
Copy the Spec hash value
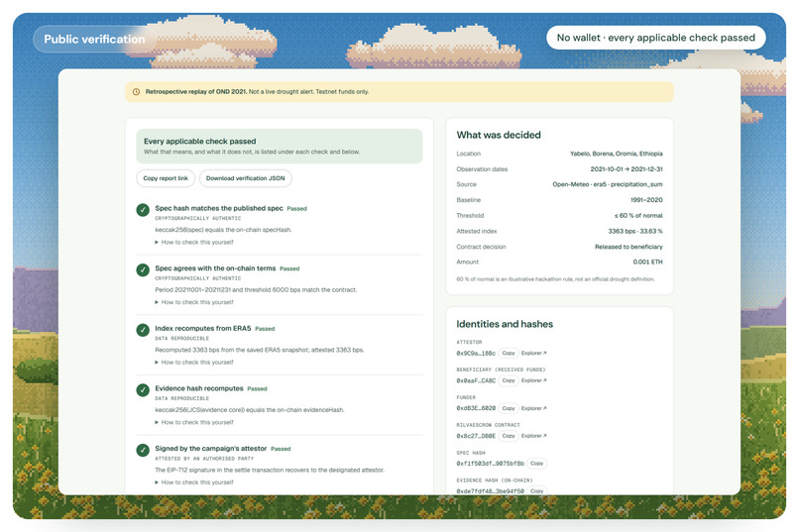pos(536,464)
